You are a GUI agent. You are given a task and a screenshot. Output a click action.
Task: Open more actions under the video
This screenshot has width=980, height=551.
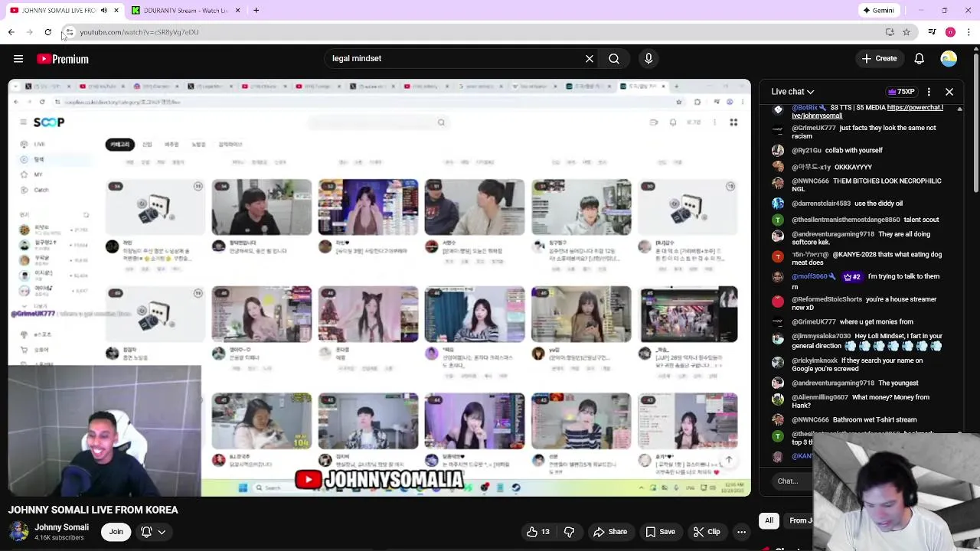tap(741, 532)
